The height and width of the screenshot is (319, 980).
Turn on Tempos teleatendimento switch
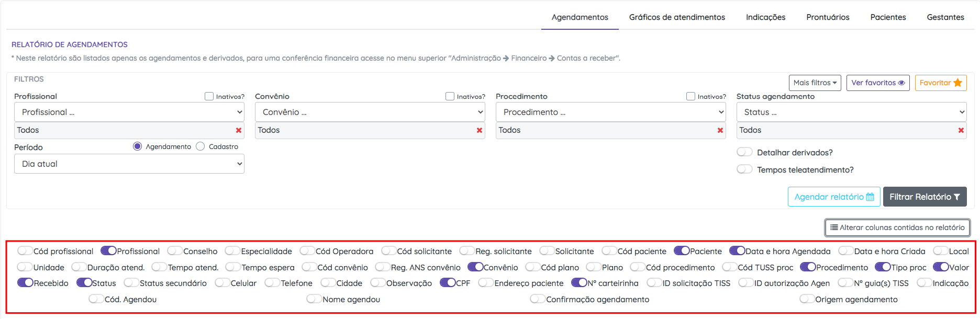[744, 169]
